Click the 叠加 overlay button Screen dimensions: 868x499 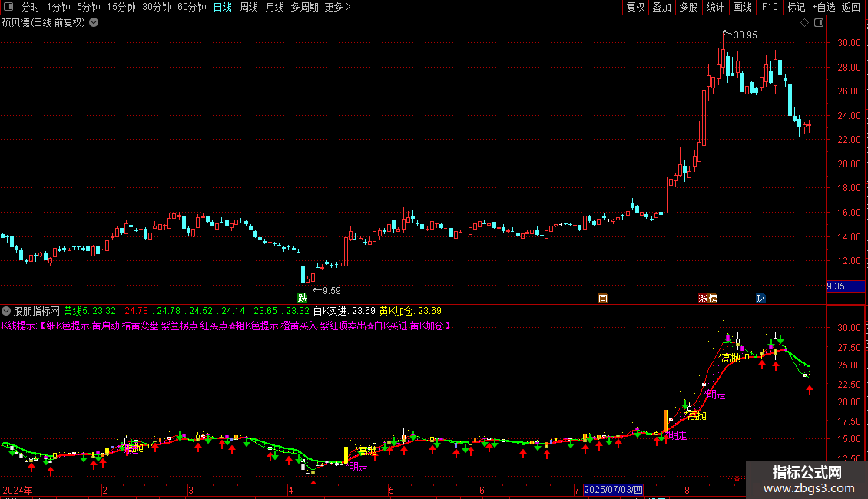pyautogui.click(x=661, y=7)
